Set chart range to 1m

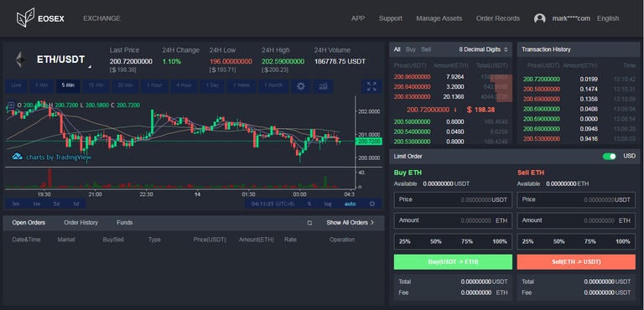point(37,204)
